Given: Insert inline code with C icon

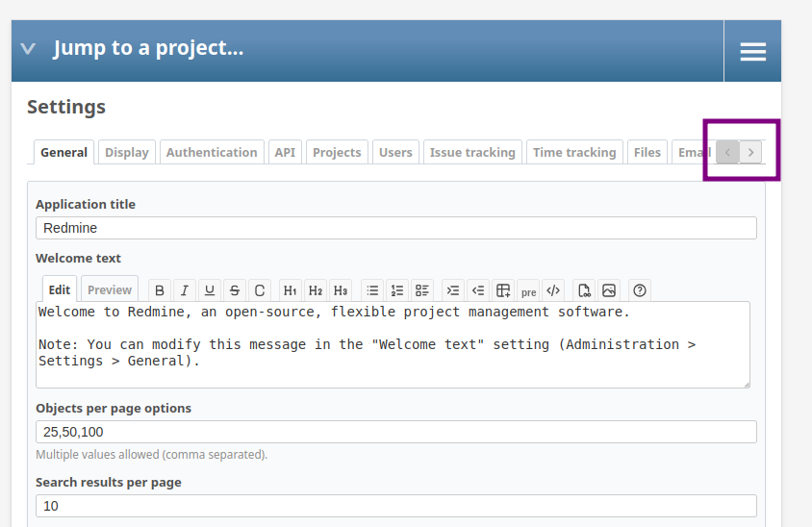Looking at the screenshot, I should pos(260,290).
